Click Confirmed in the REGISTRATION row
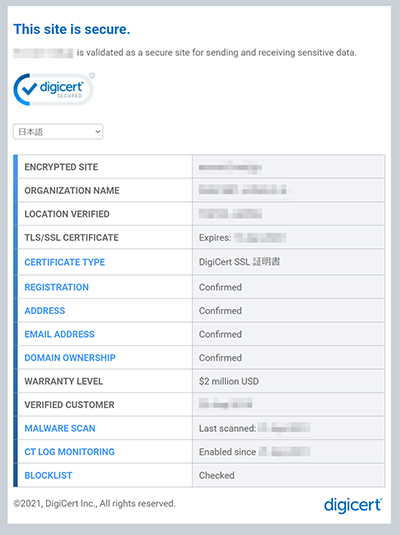Viewport: 400px width, 535px height. (x=220, y=287)
